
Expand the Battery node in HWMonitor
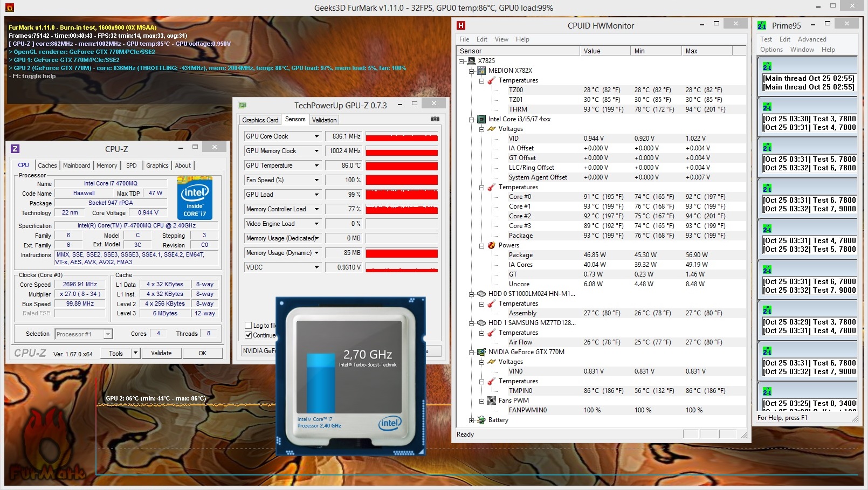[x=472, y=420]
